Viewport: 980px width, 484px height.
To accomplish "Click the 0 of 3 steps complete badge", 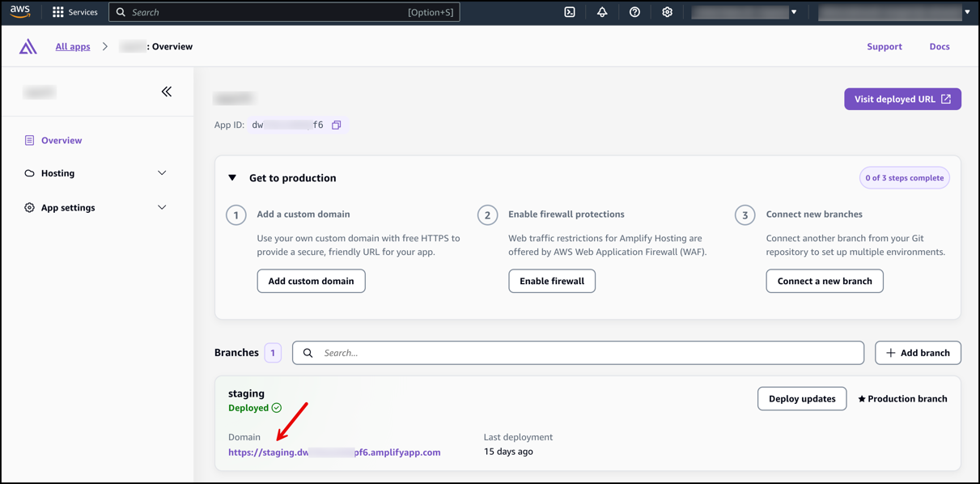I will click(904, 178).
